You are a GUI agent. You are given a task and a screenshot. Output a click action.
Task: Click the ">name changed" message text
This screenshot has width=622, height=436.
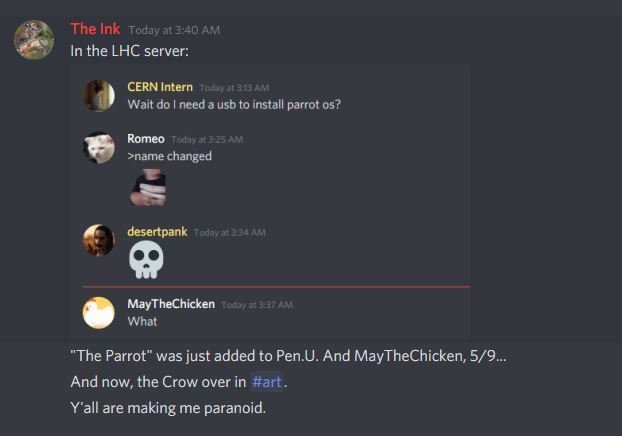click(x=170, y=156)
